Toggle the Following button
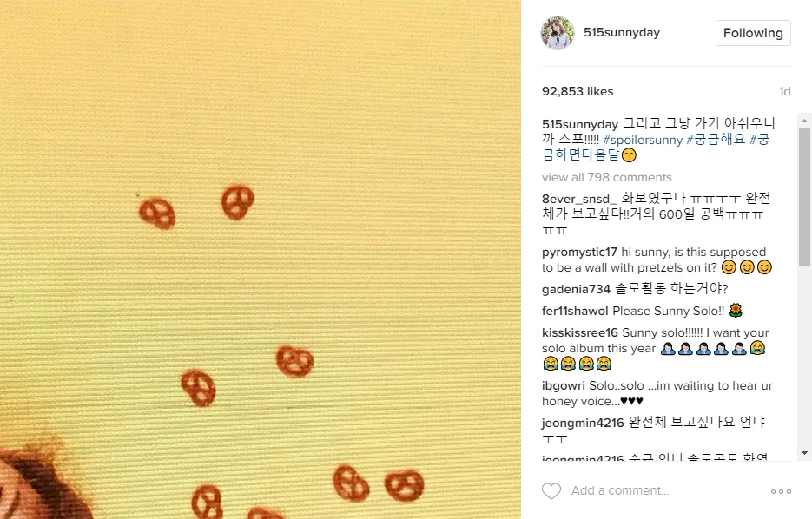This screenshot has width=812, height=519. coord(753,33)
